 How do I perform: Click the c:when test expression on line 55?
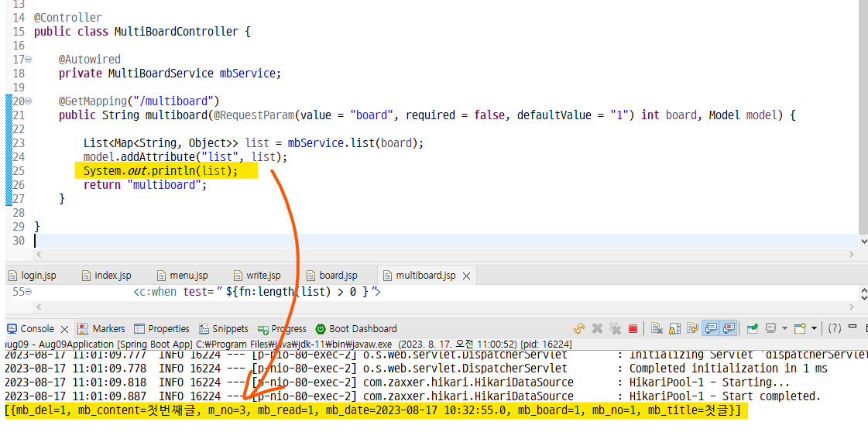click(257, 292)
